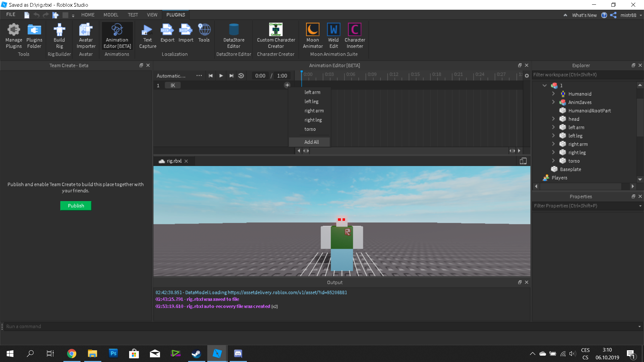Expand the torso part in Explorer
644x362 pixels.
pos(553,161)
